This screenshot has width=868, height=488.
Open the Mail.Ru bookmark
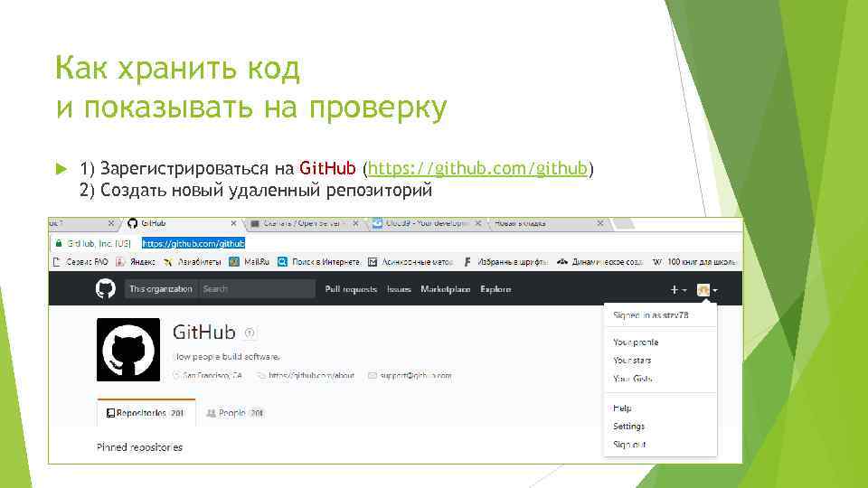250,262
